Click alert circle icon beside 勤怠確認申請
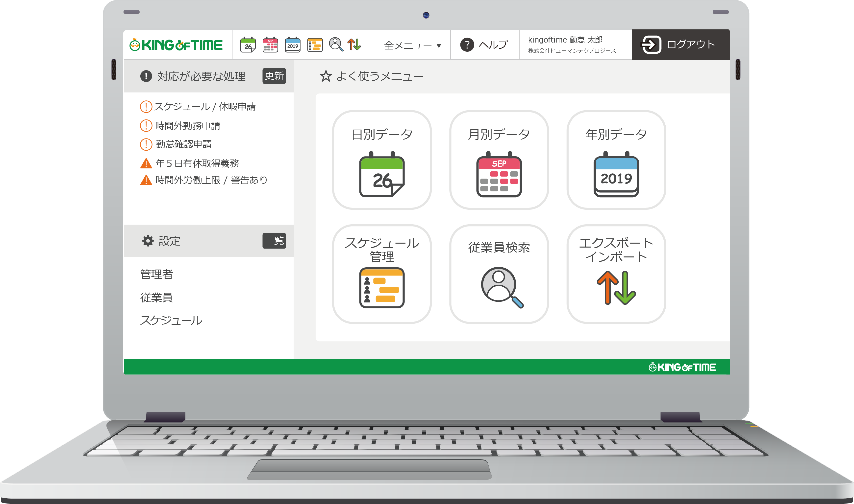The width and height of the screenshot is (854, 504). coord(146,144)
